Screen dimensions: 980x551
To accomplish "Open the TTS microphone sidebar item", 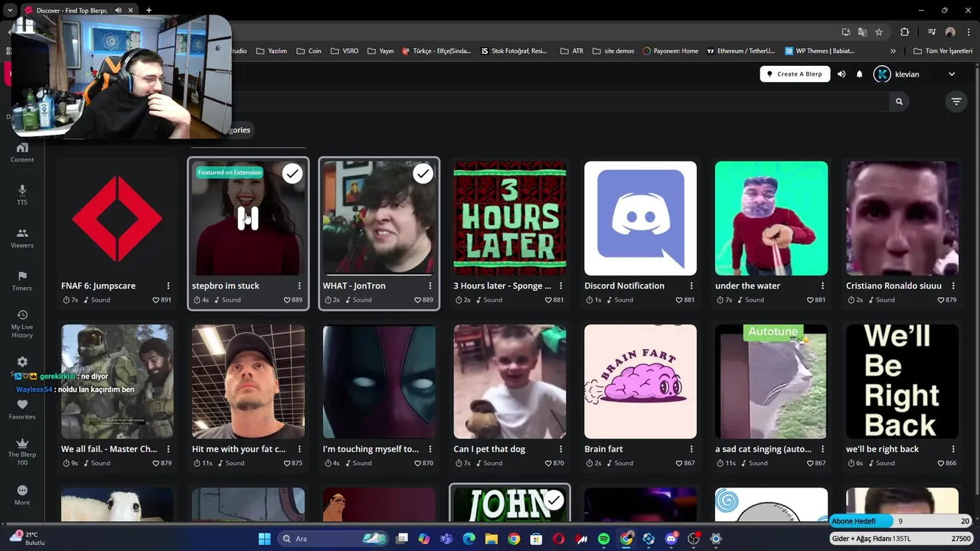I will (22, 195).
